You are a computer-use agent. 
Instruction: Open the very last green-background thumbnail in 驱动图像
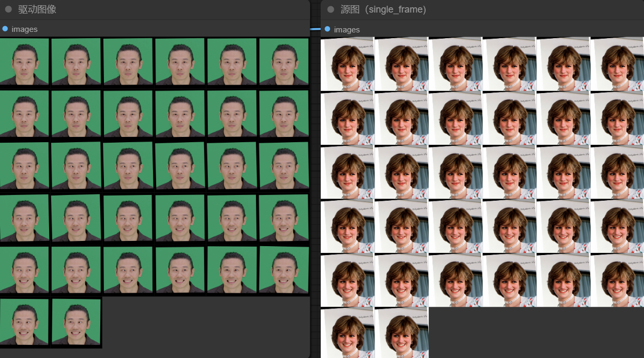pos(76,322)
